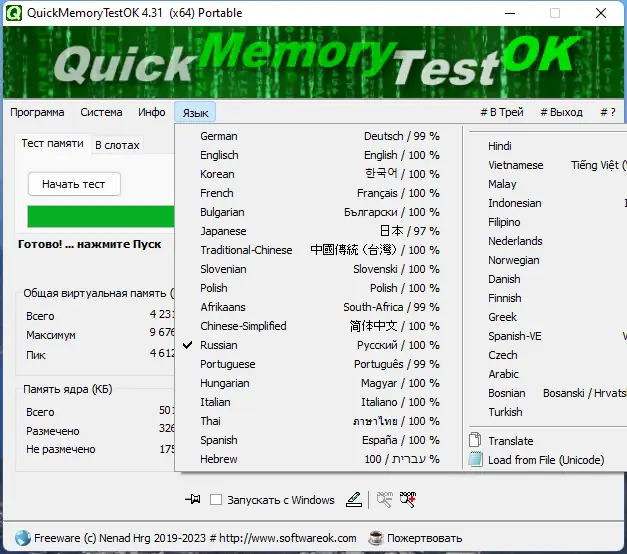Click the Пожертвовать donate link
The image size is (627, 554).
(x=424, y=538)
